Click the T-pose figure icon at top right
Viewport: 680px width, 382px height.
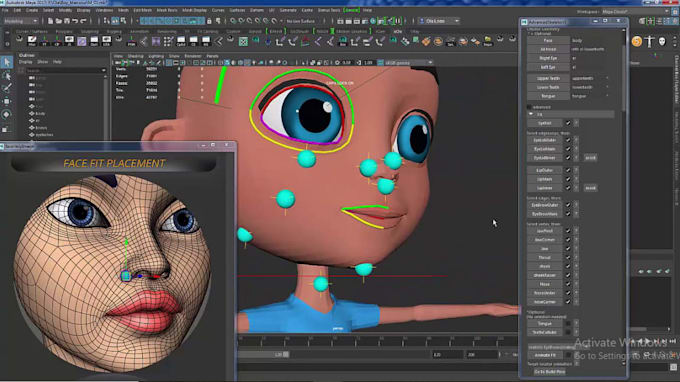pyautogui.click(x=649, y=41)
